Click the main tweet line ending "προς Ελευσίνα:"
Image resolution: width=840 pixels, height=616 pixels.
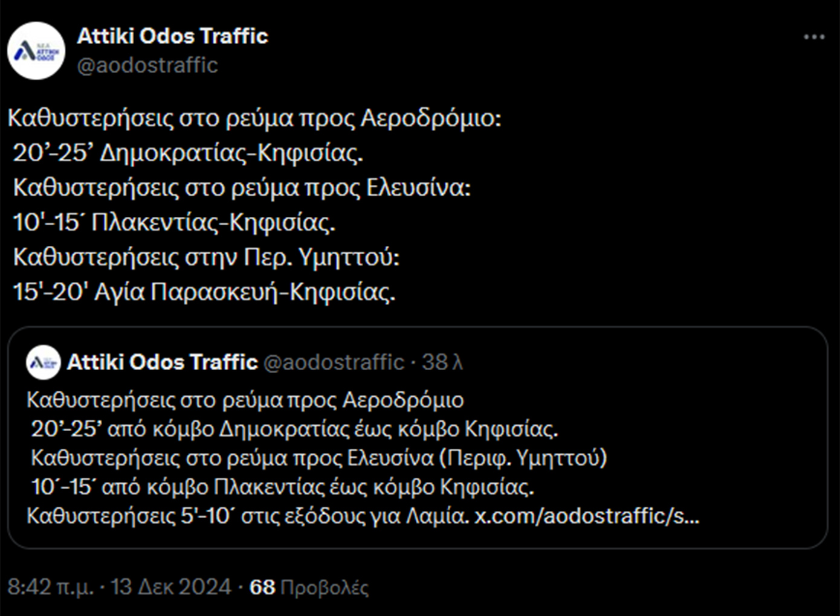pos(242,188)
